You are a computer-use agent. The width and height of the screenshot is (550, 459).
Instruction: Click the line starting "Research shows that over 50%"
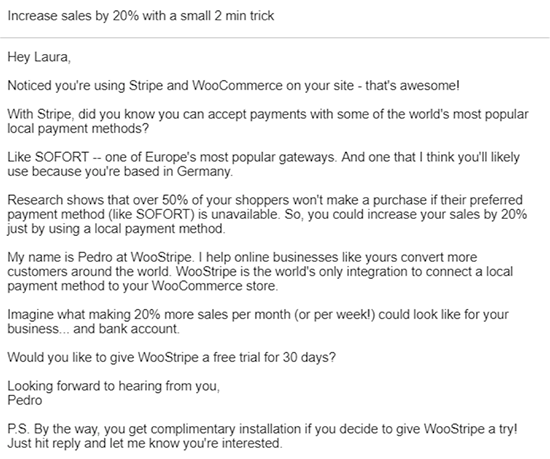coord(265,200)
